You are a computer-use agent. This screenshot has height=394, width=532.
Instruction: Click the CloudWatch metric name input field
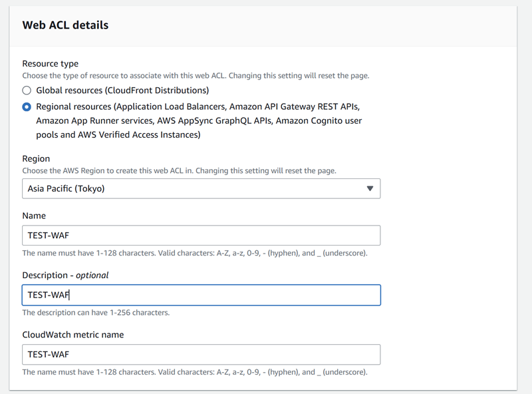point(201,355)
